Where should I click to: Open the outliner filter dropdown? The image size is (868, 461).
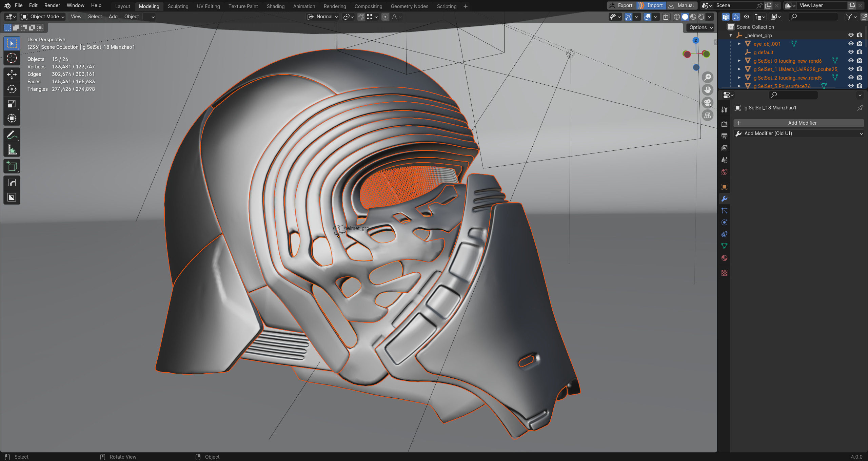click(x=851, y=17)
